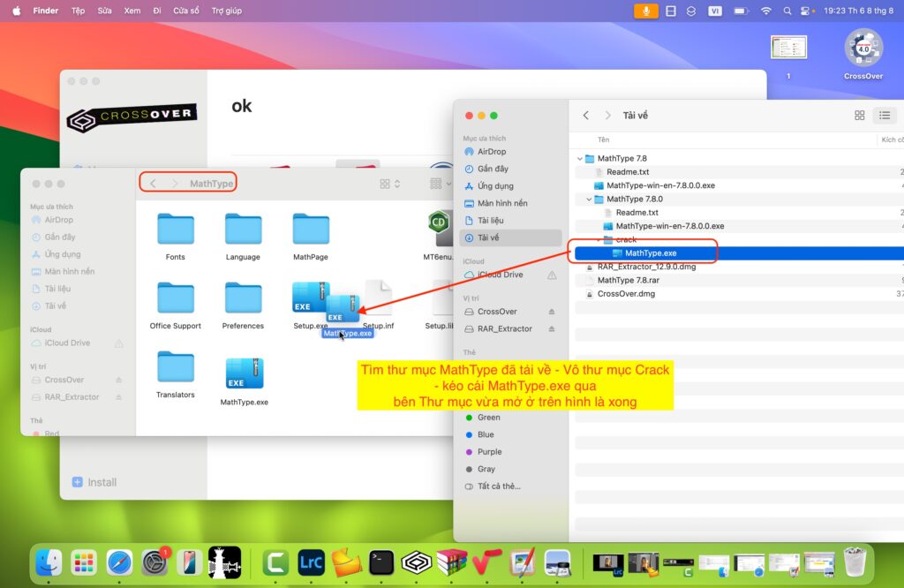The image size is (904, 588).
Task: Open the Fonts folder in MathType window
Action: tap(175, 230)
